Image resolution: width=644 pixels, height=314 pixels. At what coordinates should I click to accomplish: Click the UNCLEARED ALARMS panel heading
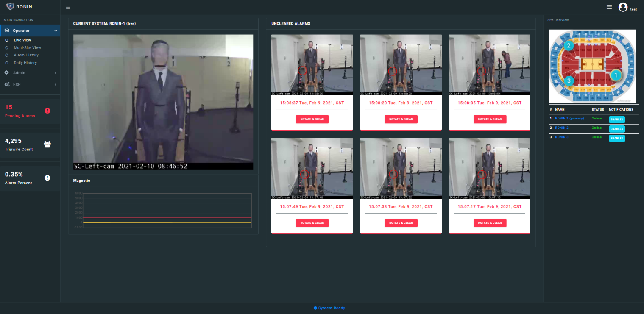(291, 24)
